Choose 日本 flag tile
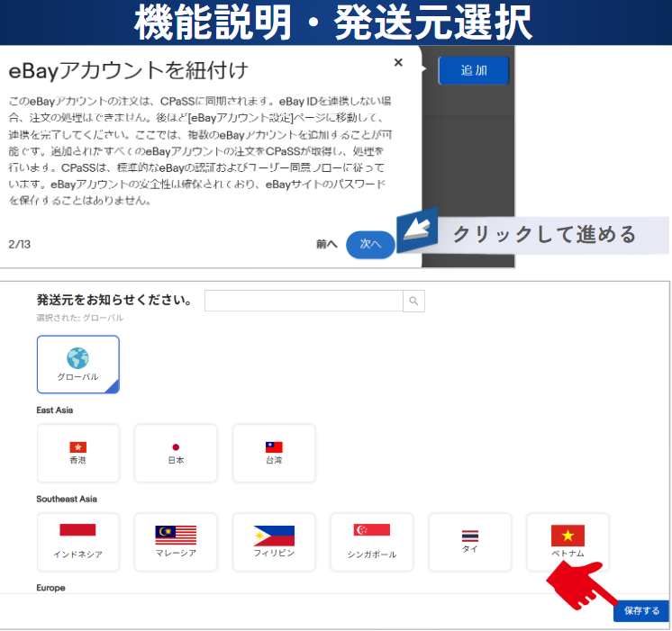This screenshot has height=631, width=672. 176,453
